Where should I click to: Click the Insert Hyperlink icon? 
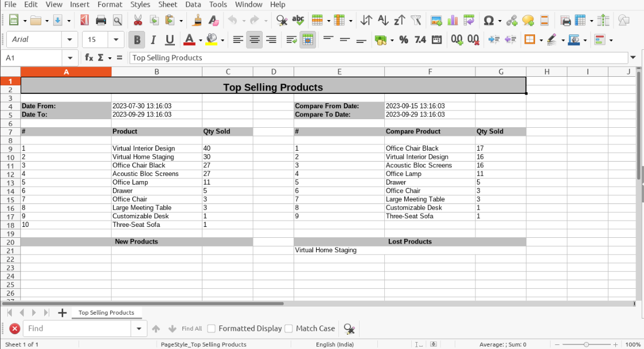[x=512, y=20]
